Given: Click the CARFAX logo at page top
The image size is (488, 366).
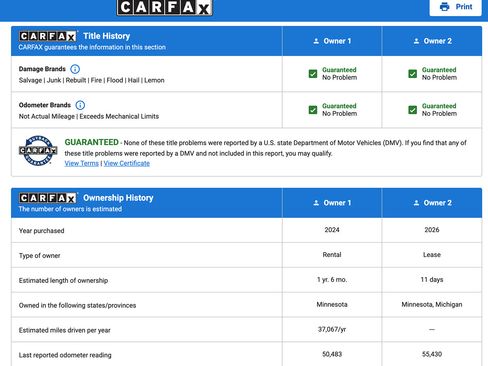Looking at the screenshot, I should click(165, 7).
